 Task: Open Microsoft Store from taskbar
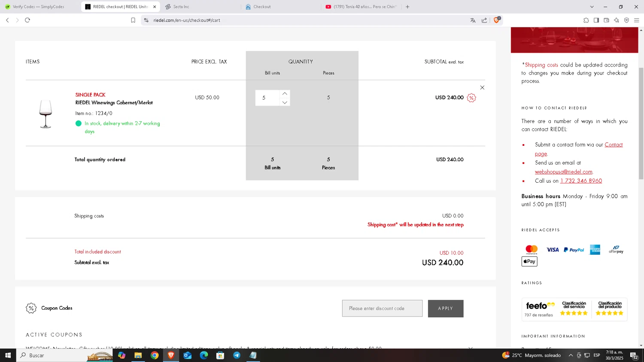(220, 355)
